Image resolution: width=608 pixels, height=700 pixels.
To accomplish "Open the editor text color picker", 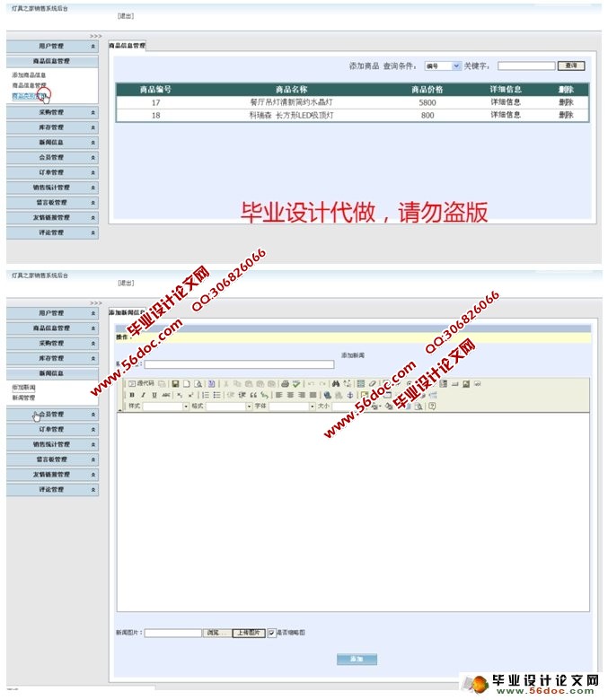I will [x=375, y=407].
